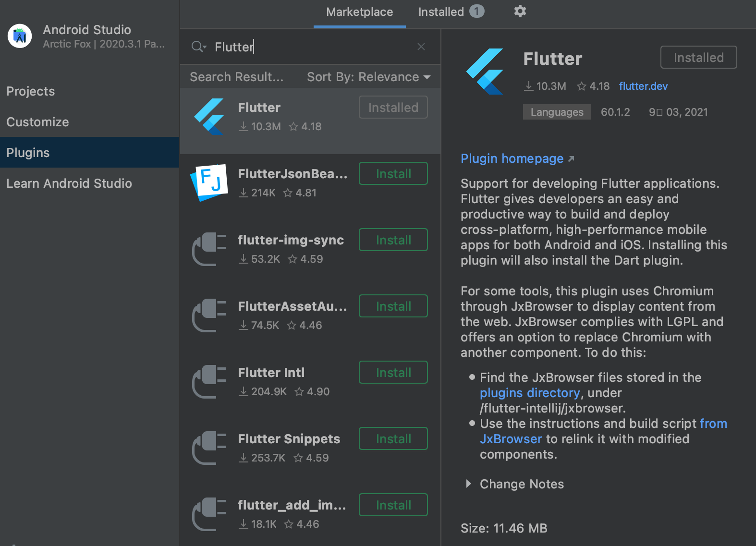756x546 pixels.
Task: Click the FlutterAssetAu... plugin title
Action: [293, 306]
